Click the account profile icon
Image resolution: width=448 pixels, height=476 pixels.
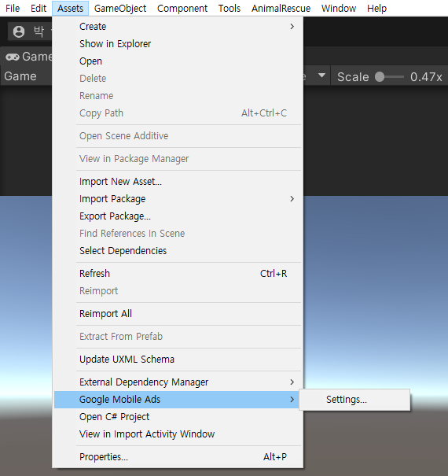19,31
